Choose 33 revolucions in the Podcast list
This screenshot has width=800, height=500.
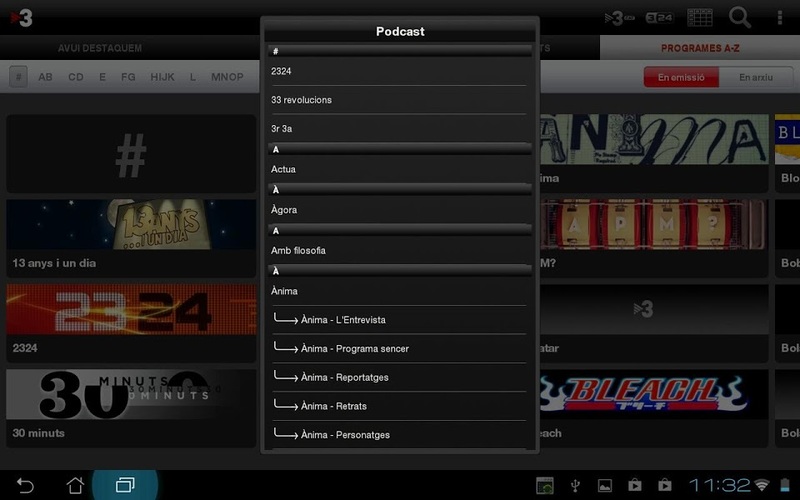click(399, 100)
